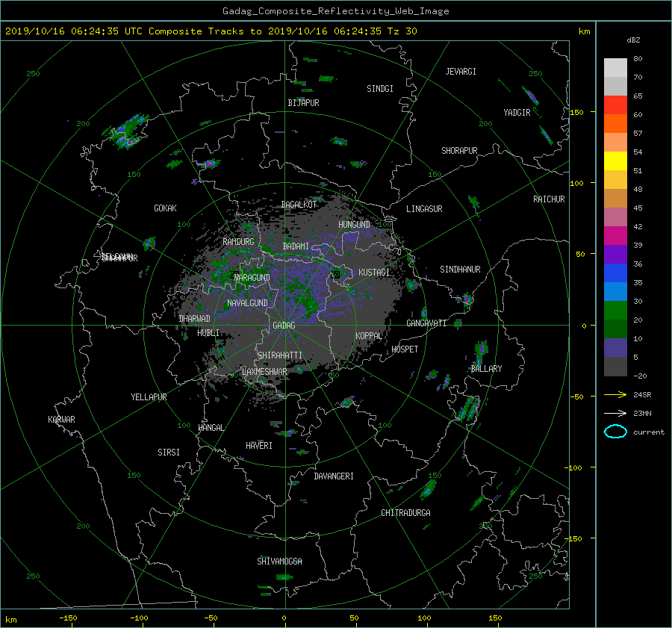Screen dimensions: 672x628
Task: Click the LINGASUR label
Action: click(x=424, y=209)
